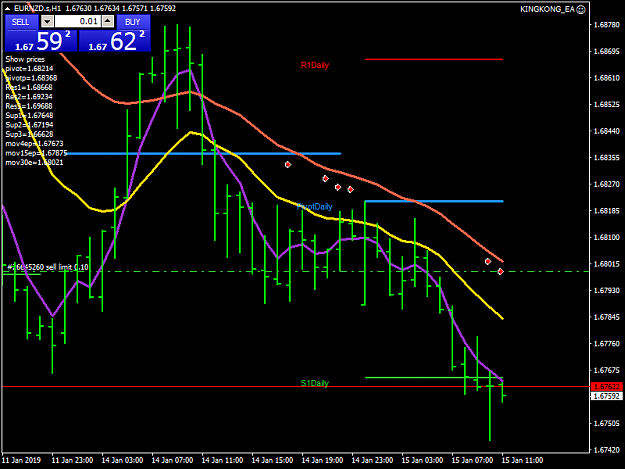Click the 1.68100 price scale label

[x=607, y=237]
